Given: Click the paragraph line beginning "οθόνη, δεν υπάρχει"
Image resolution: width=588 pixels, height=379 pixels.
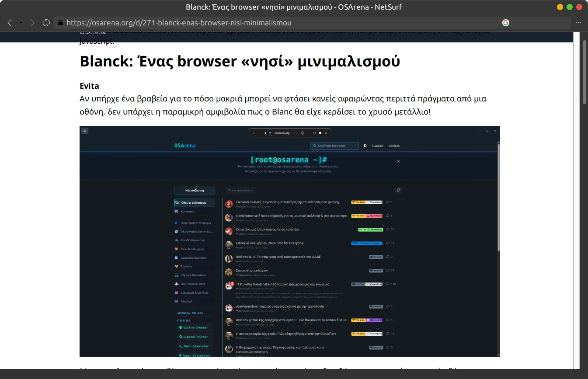Looking at the screenshot, I should coord(255,111).
